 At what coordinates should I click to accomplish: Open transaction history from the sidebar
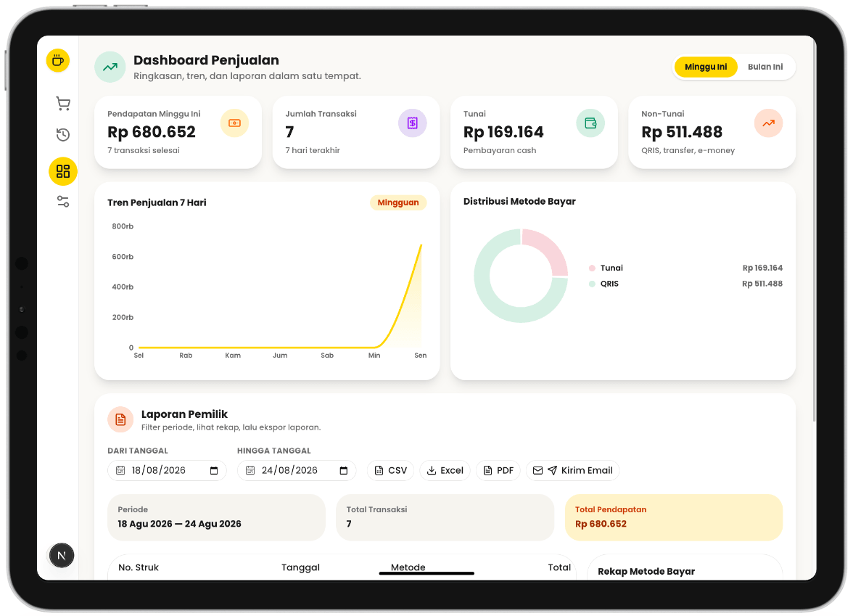click(x=63, y=134)
